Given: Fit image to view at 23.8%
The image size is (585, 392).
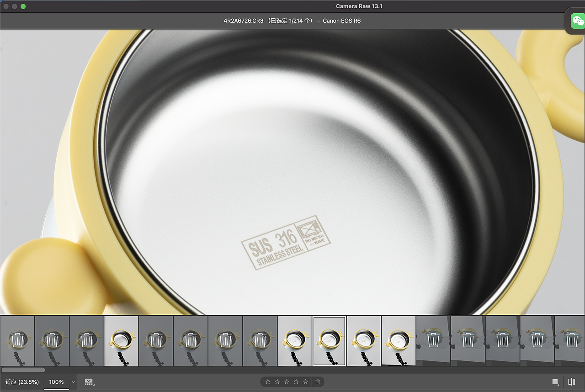Looking at the screenshot, I should [x=22, y=382].
